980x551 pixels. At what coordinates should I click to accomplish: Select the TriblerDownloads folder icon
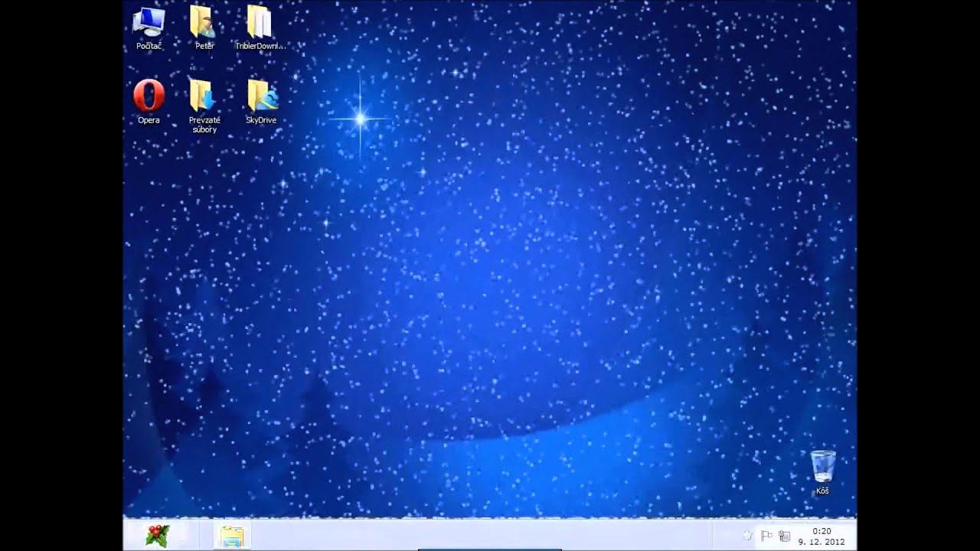[x=260, y=28]
